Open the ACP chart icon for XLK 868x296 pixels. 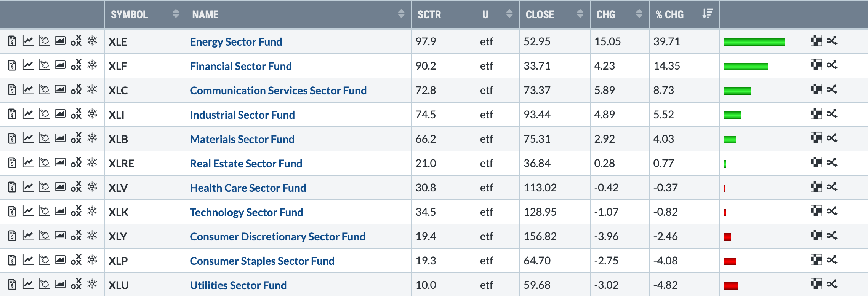coord(44,212)
